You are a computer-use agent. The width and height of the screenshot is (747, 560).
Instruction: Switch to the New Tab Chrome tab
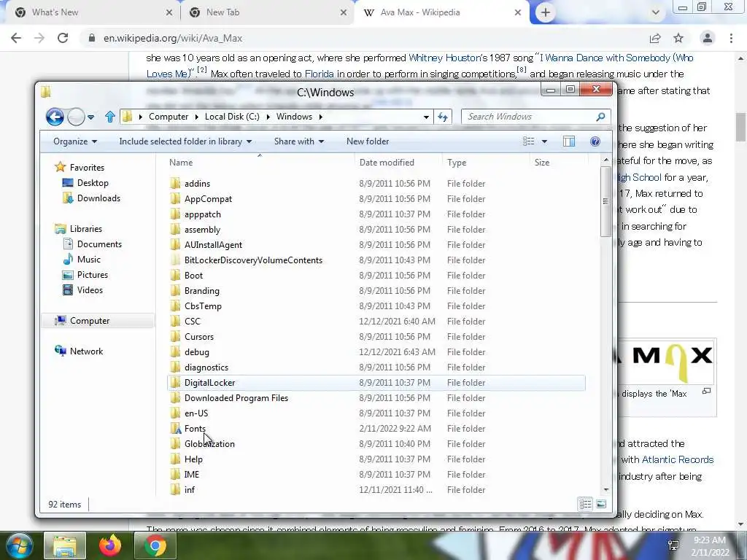[x=268, y=12]
